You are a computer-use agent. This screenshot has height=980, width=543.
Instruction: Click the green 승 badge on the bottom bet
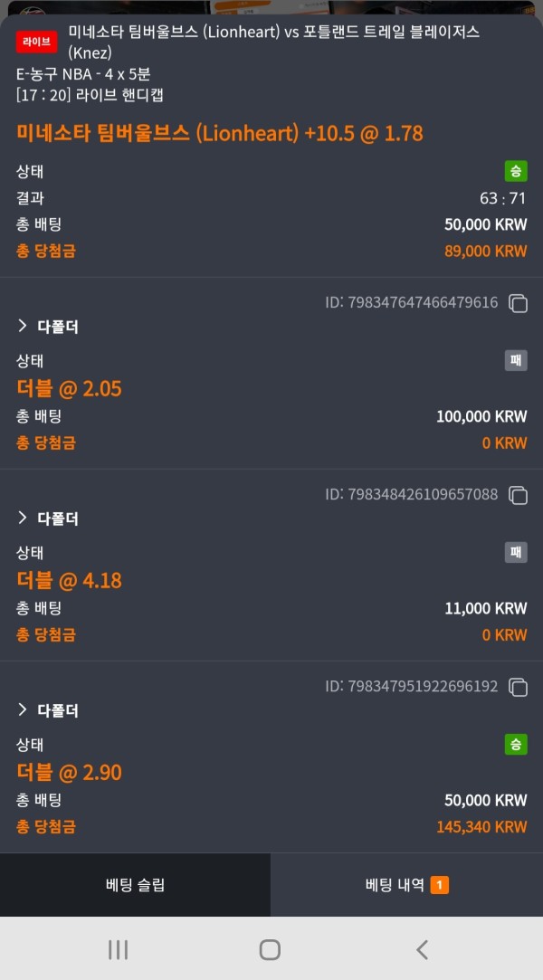tap(514, 745)
